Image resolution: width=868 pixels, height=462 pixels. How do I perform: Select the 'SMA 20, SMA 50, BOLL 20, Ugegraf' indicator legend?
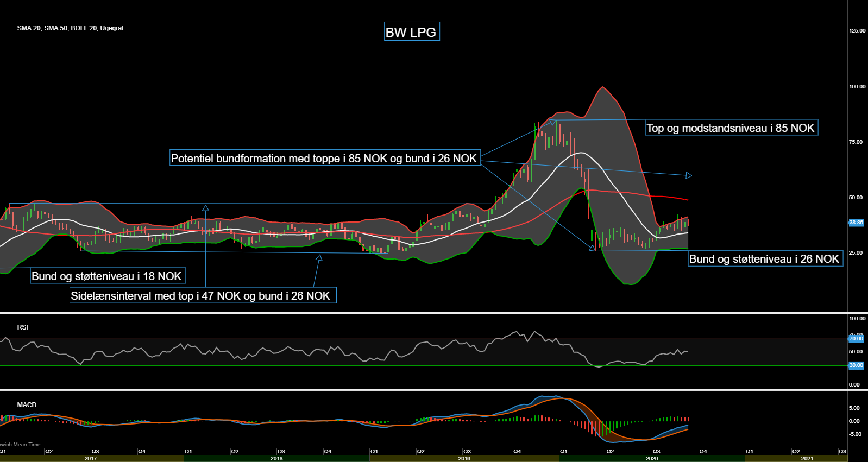click(x=70, y=28)
